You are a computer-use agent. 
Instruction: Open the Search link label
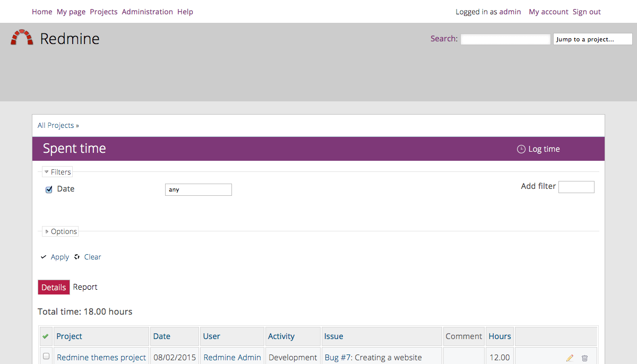click(444, 39)
